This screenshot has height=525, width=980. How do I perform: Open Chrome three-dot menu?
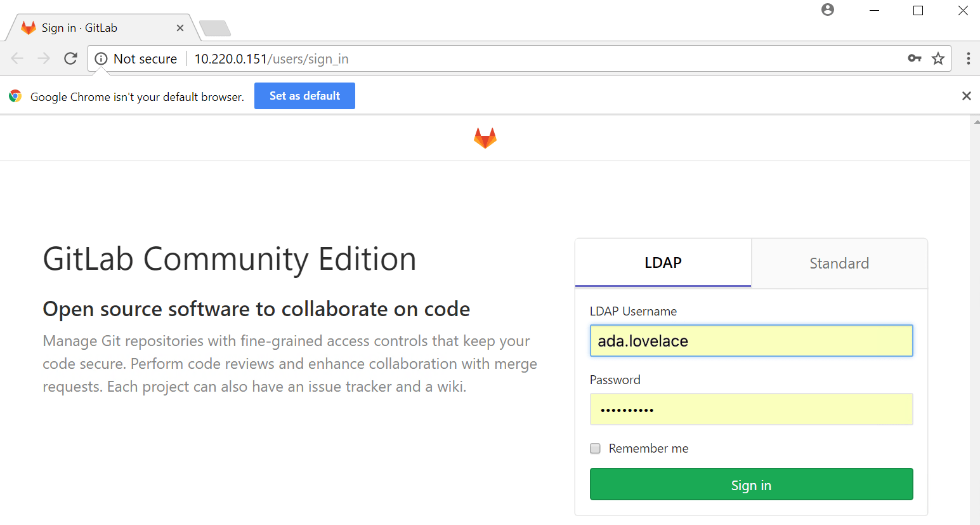coord(968,58)
